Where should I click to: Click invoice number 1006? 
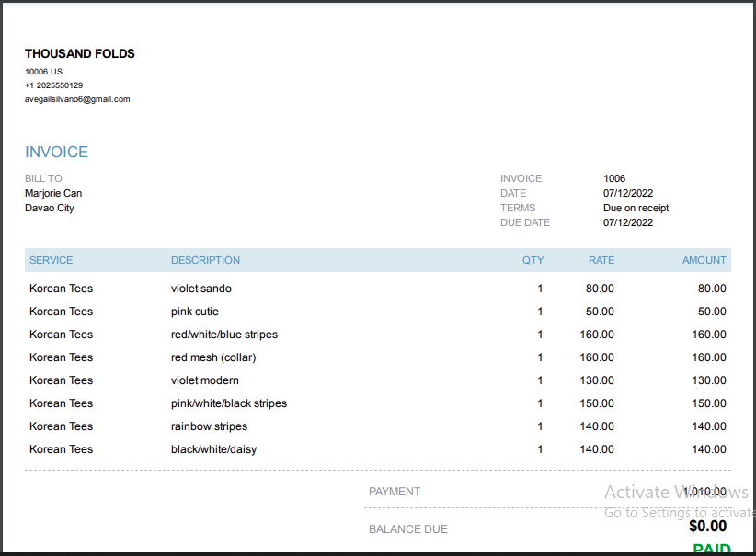click(614, 178)
